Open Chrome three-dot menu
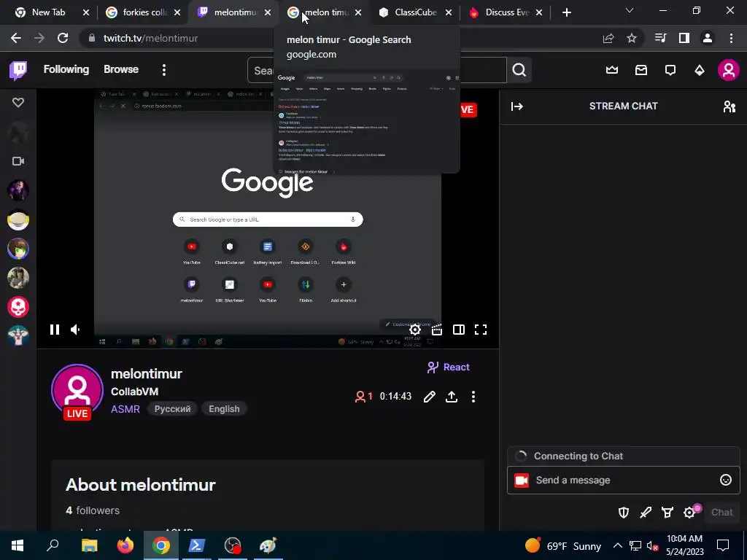Image resolution: width=747 pixels, height=560 pixels. [x=731, y=39]
